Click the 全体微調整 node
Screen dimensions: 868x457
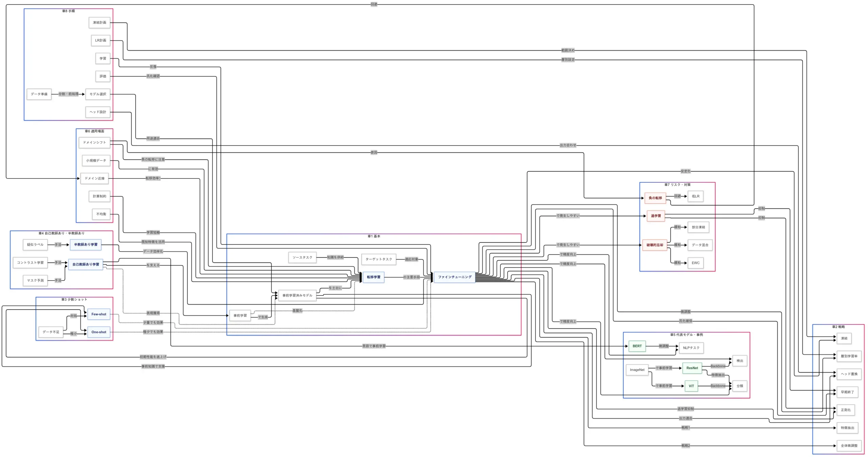coord(849,445)
